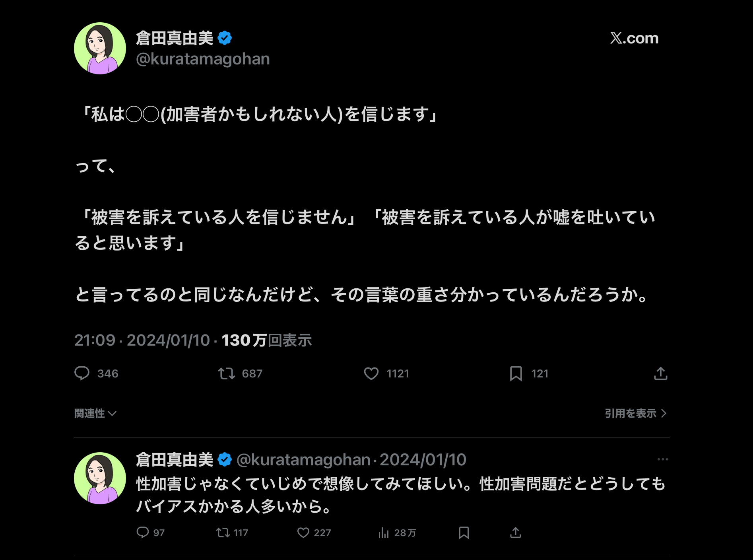The image size is (753, 560).
Task: Open 引用を表示 to view quotes
Action: pos(635,413)
